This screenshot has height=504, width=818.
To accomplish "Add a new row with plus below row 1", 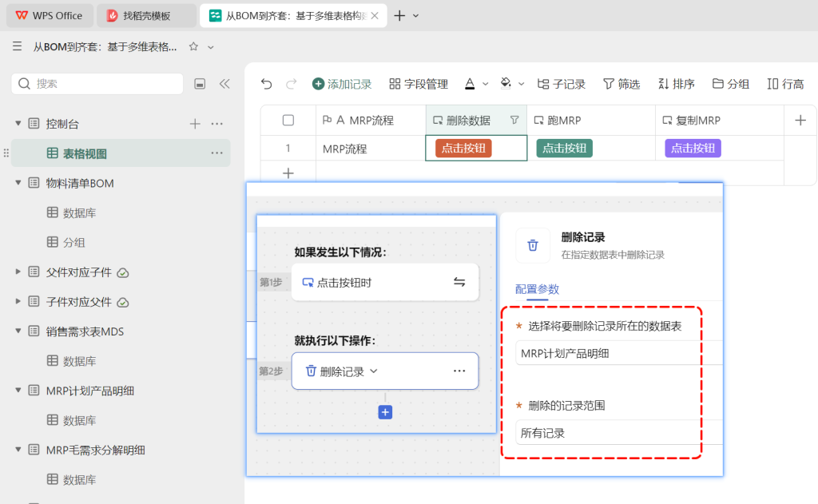I will [288, 173].
